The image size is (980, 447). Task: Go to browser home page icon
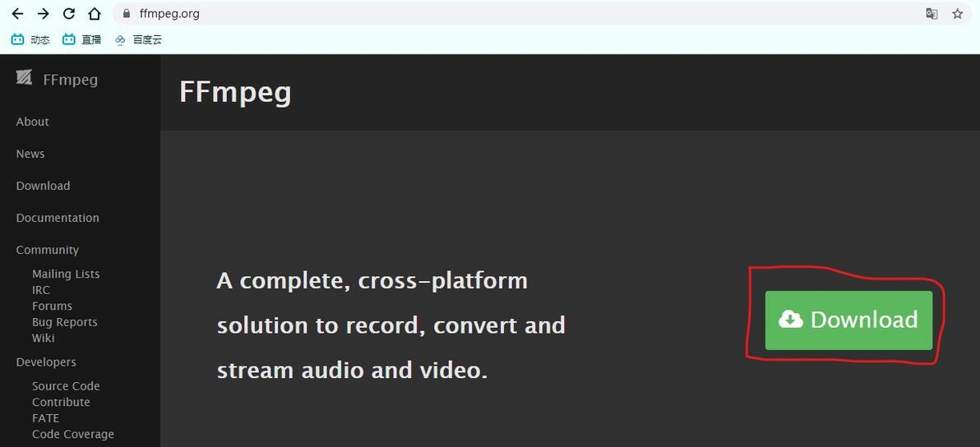click(95, 13)
